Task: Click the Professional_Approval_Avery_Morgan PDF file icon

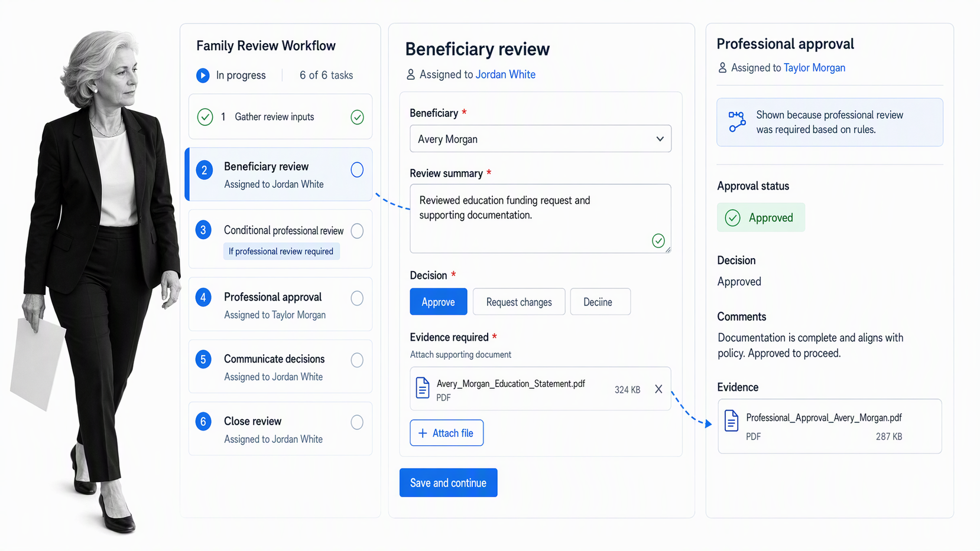Action: point(732,420)
